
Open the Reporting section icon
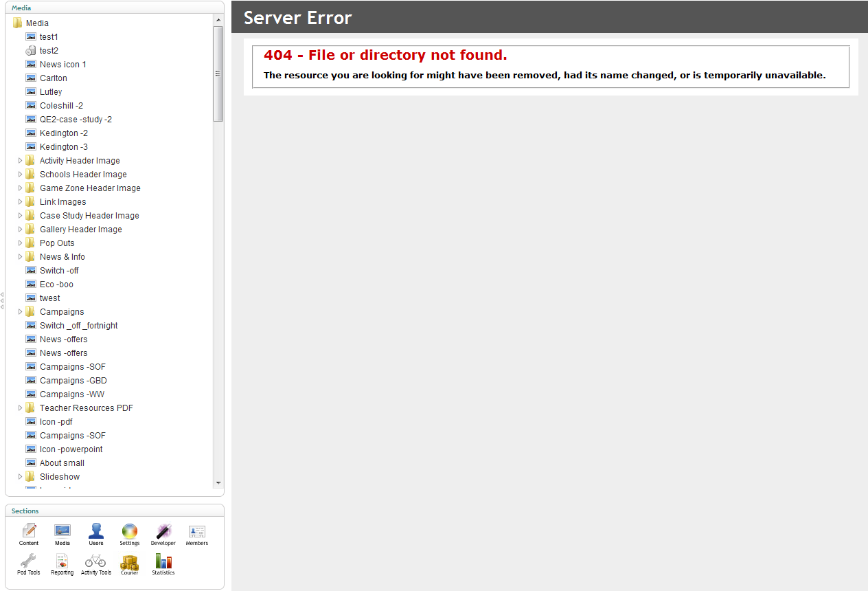click(62, 561)
